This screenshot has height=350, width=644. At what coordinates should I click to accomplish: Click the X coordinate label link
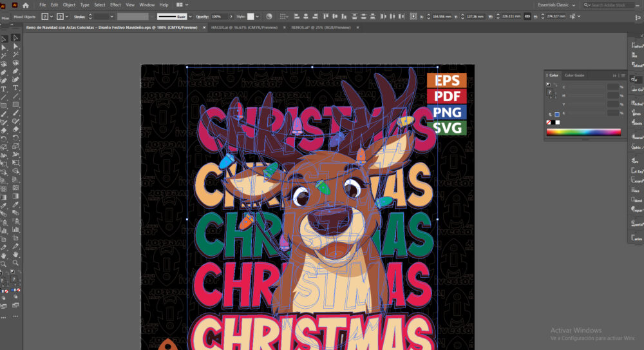(422, 17)
